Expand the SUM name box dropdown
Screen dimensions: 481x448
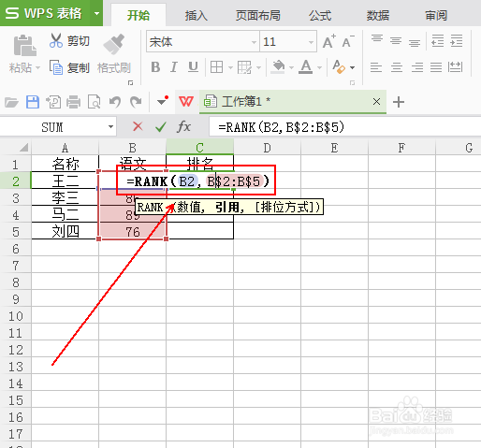coord(110,127)
